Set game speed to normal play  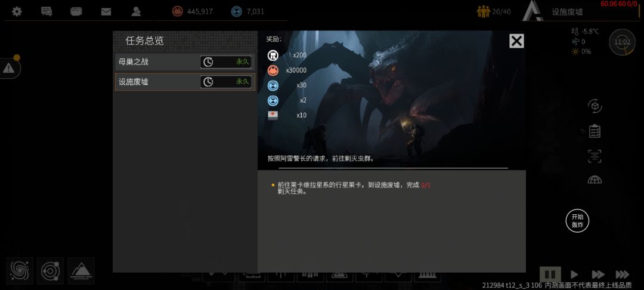574,274
